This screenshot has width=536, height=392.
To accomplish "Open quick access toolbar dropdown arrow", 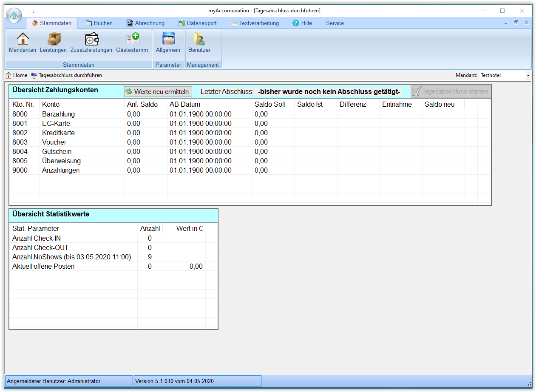I will (x=34, y=12).
